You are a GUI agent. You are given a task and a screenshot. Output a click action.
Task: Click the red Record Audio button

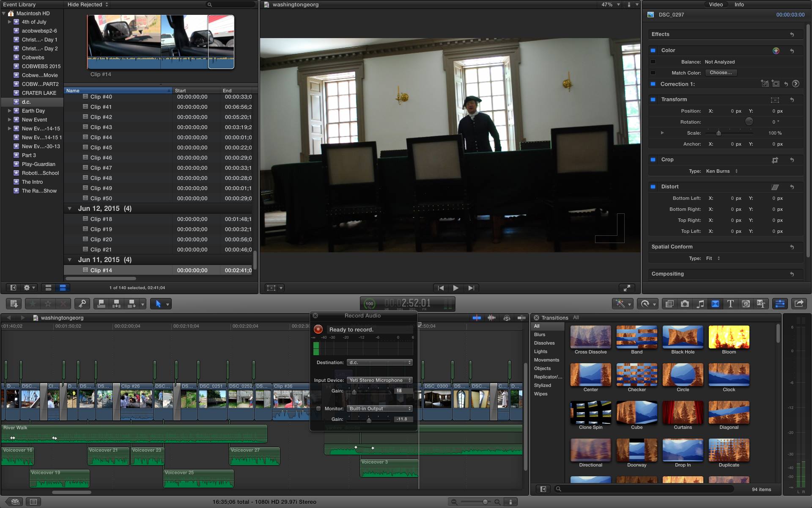pyautogui.click(x=318, y=329)
